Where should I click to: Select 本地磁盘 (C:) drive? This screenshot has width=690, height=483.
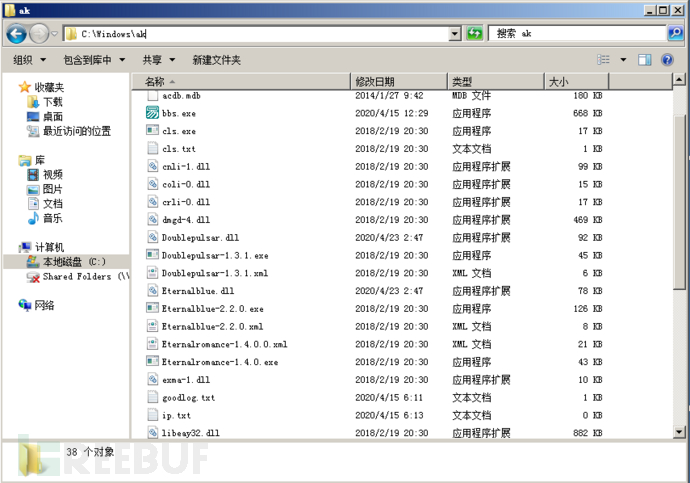pyautogui.click(x=74, y=262)
